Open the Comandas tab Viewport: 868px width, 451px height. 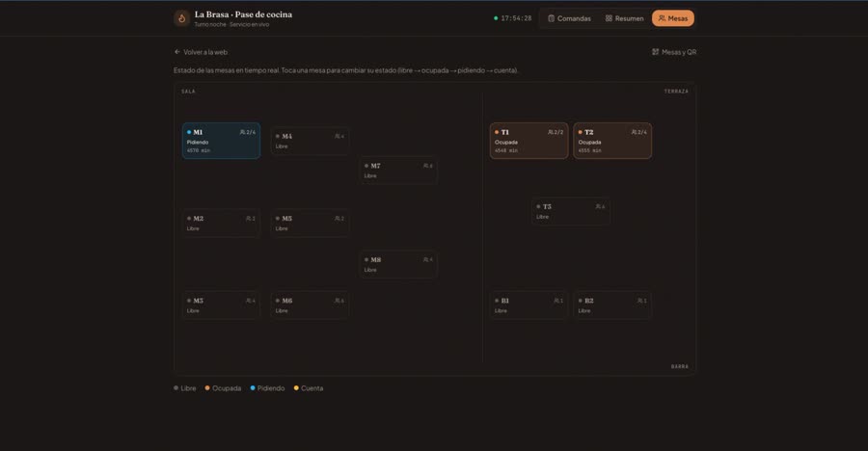pos(569,18)
